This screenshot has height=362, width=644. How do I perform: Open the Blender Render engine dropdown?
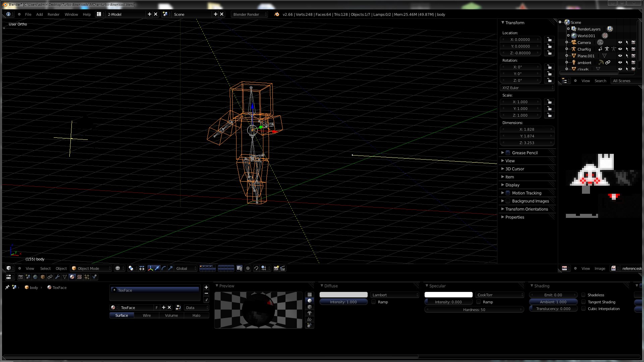point(249,14)
